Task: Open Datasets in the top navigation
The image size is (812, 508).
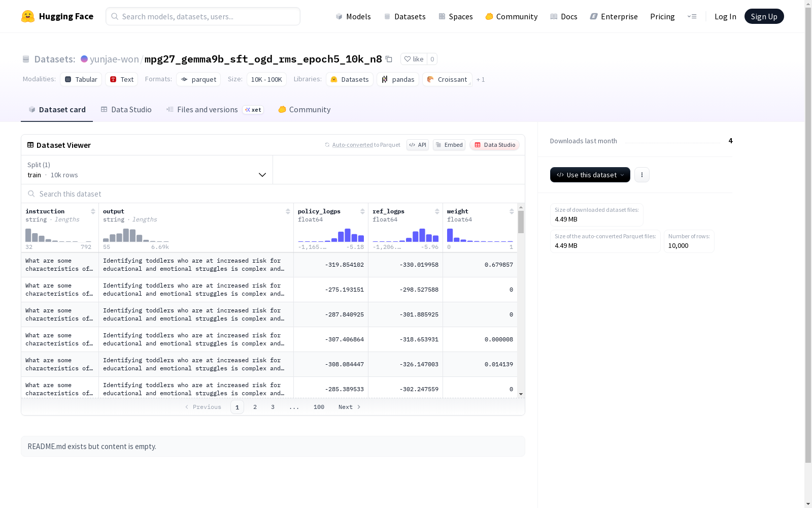Action: tap(405, 16)
